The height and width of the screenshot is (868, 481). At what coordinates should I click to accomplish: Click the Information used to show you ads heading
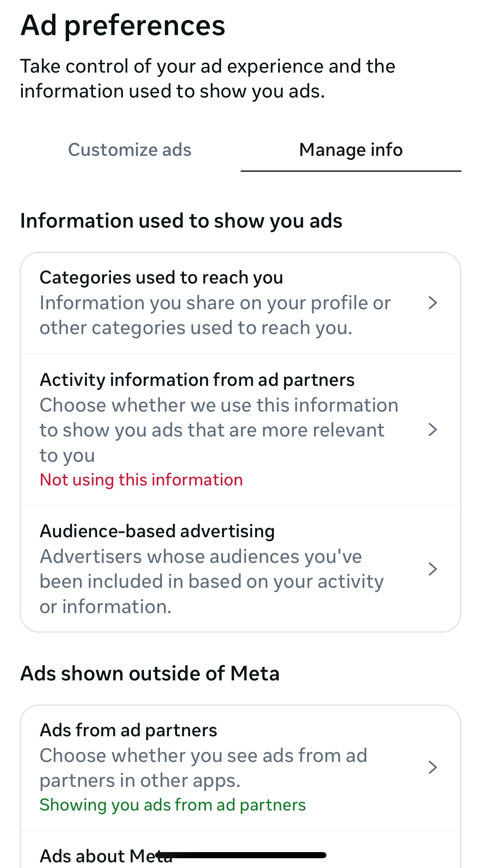pos(181,221)
